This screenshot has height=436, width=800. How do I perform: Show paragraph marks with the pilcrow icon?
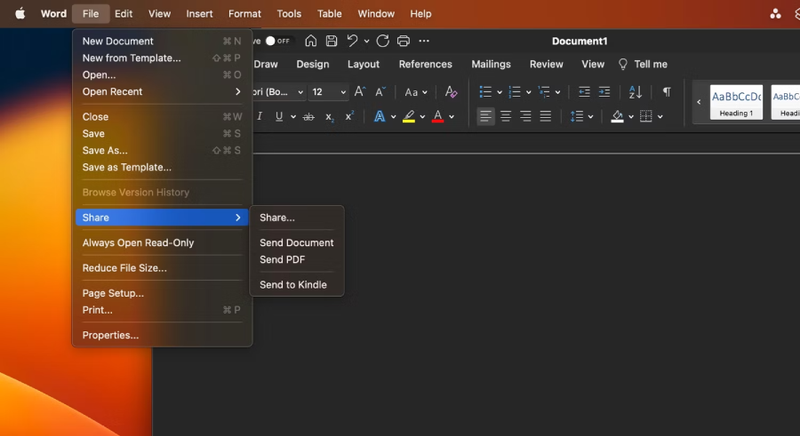coord(666,92)
